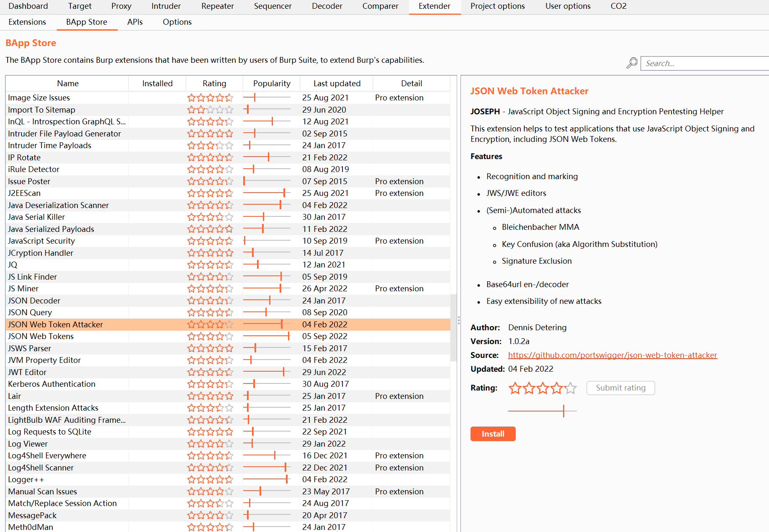Screen dimensions: 769x532
Task: Click the Install button
Action: tap(493, 434)
